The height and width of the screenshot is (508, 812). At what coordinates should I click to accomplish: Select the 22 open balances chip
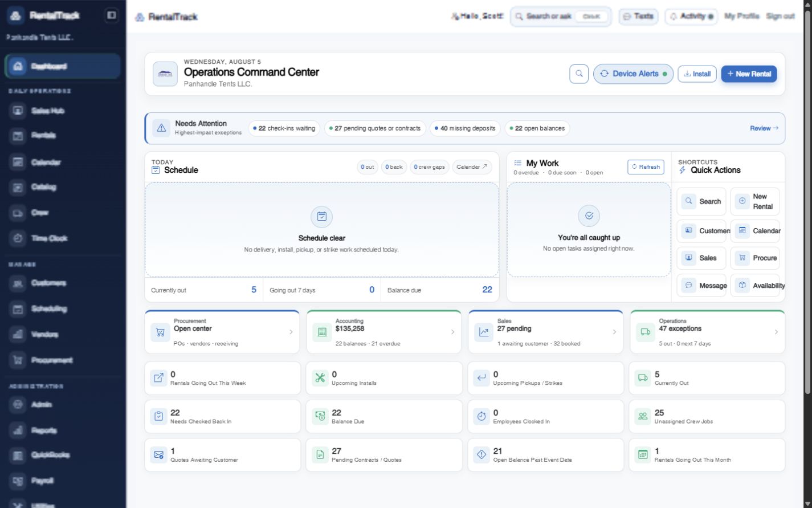(x=537, y=128)
